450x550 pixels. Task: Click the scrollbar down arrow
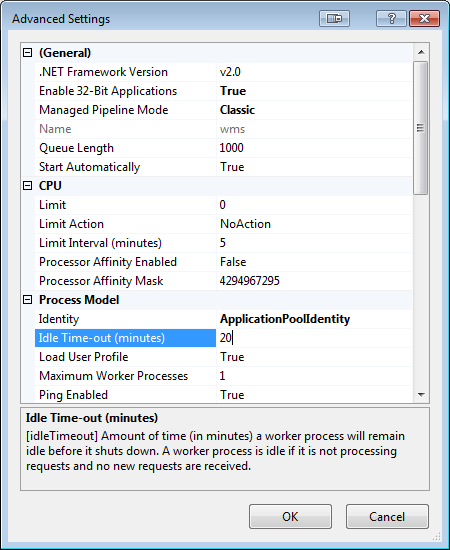(x=421, y=395)
